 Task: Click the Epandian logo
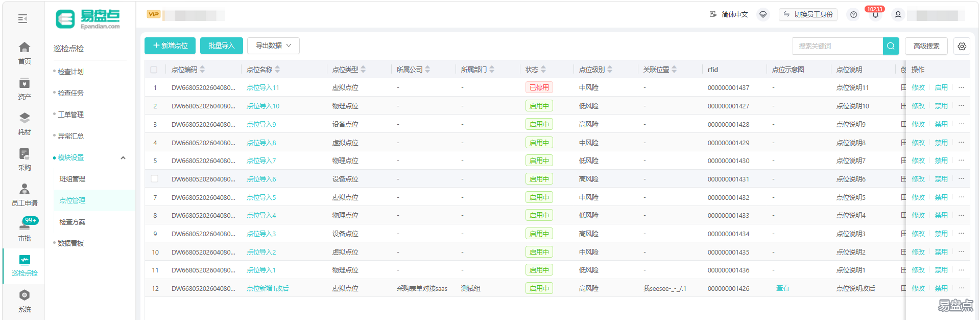(x=88, y=19)
